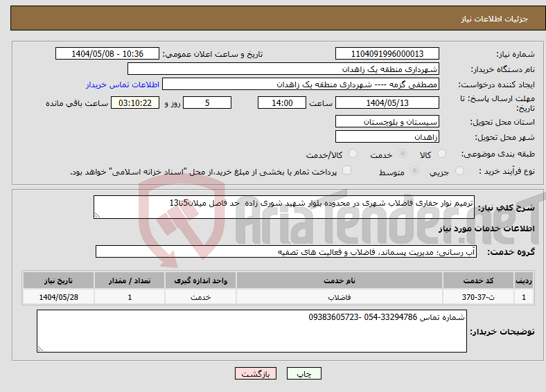Toggle the اسناد خزانه اسلامی payment checkbox
This screenshot has height=392, width=546.
click(347, 170)
